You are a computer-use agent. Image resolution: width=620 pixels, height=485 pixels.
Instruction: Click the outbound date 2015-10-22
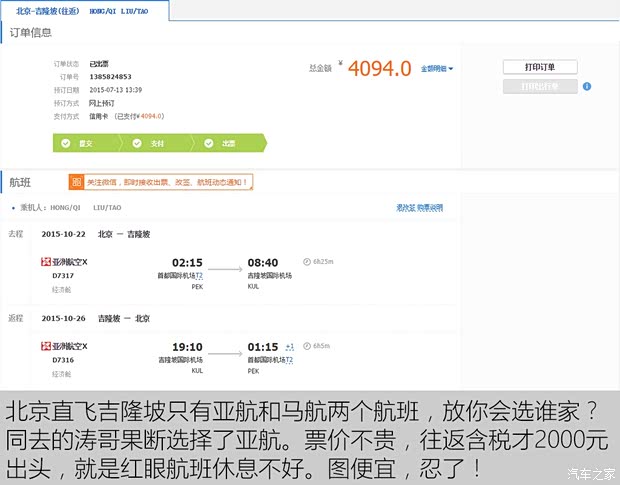(x=63, y=234)
